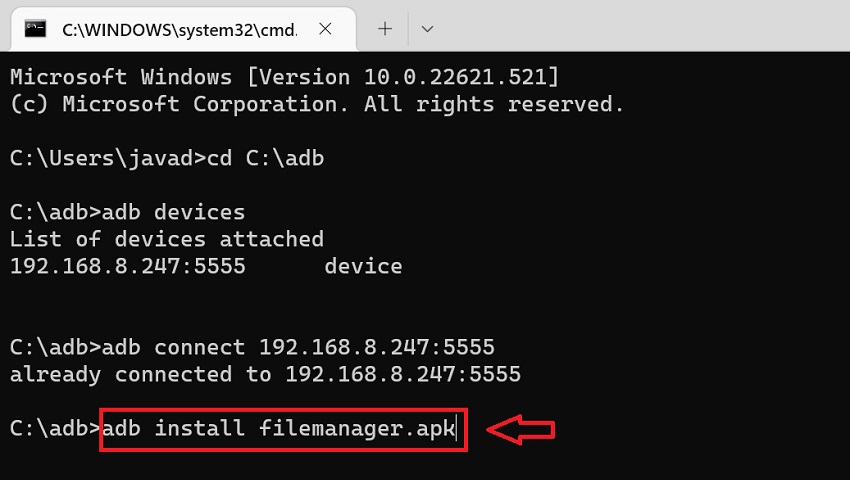The image size is (850, 480).
Task: Click the text cursor after filemanager.apk
Action: coord(456,428)
